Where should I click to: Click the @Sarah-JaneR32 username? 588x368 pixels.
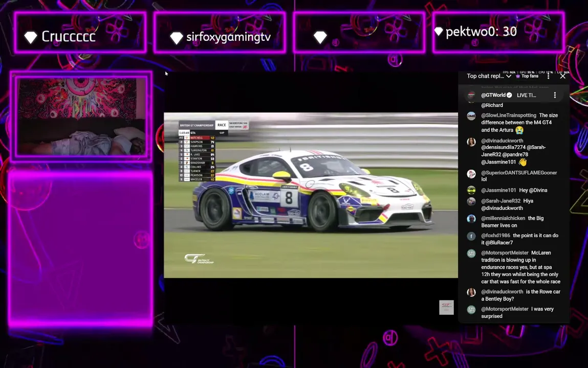(500, 201)
